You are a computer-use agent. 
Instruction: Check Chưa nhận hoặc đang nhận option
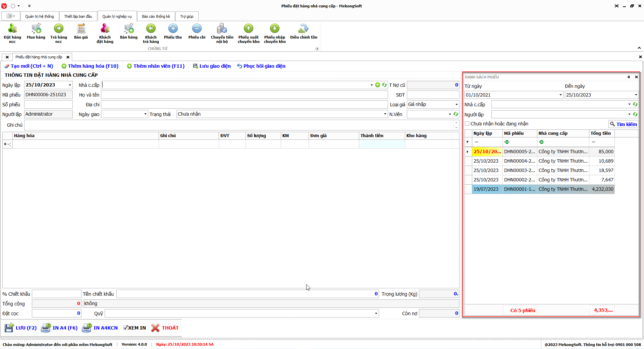(467, 124)
